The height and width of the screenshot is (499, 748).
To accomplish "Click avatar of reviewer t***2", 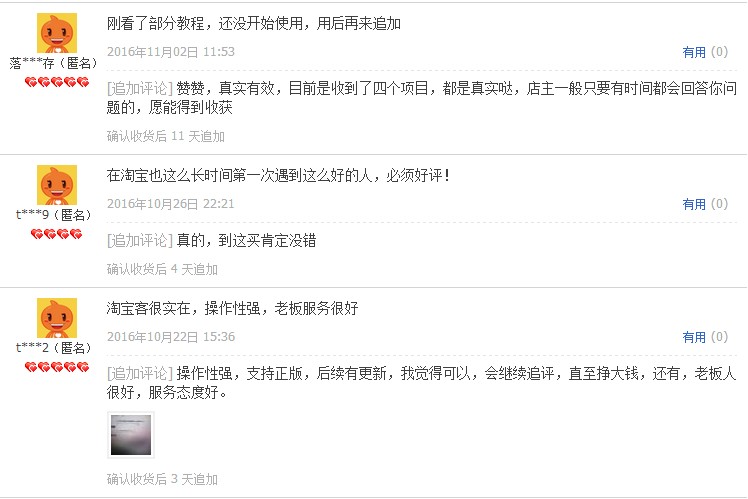I will point(57,318).
